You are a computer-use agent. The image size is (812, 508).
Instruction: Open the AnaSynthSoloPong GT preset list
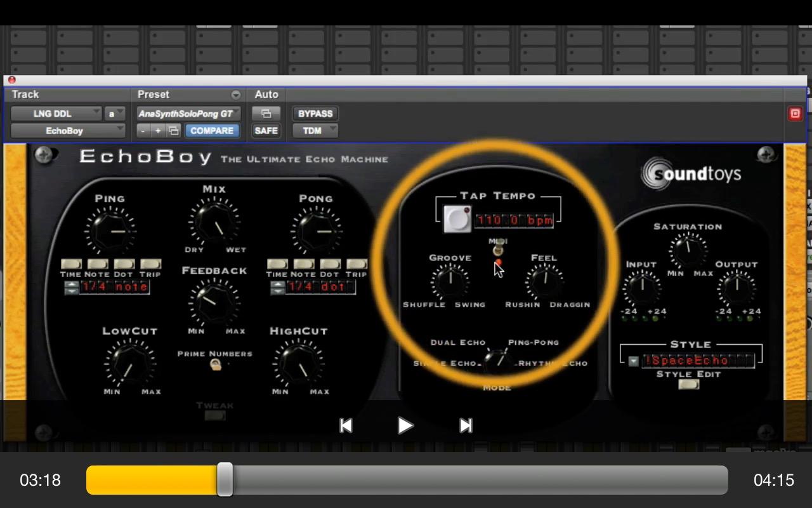188,114
